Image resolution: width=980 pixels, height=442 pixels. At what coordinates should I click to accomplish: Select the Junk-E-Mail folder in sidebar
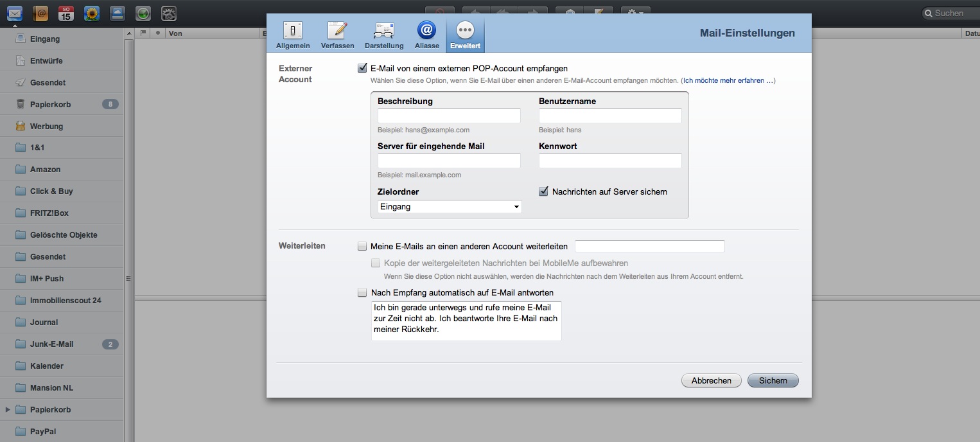click(x=51, y=344)
